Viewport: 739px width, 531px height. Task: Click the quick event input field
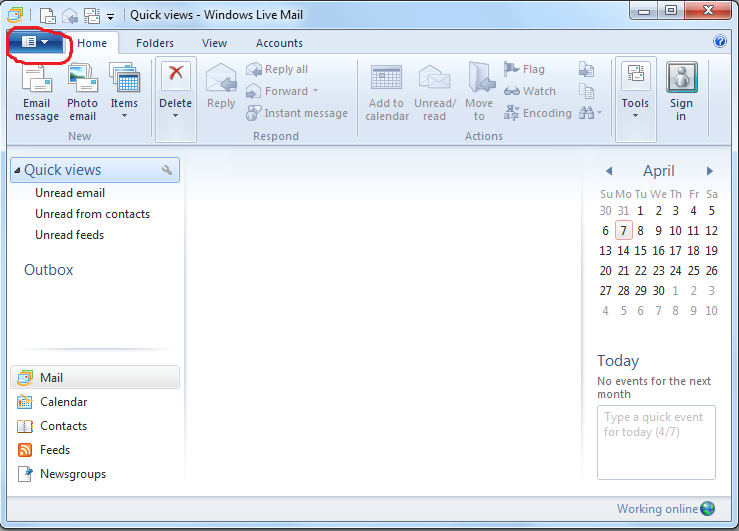pos(656,442)
